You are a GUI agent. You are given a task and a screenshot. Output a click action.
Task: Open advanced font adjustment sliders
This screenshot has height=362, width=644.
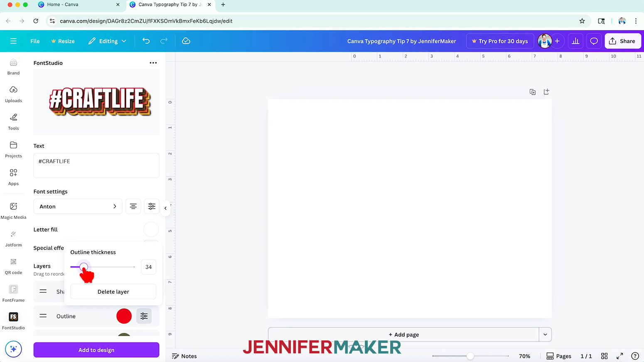pos(152,206)
